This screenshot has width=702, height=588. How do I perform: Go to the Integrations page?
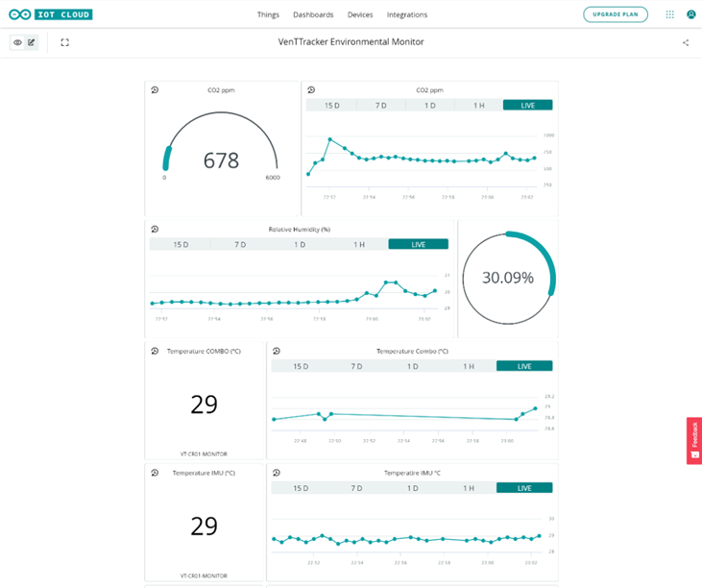pyautogui.click(x=407, y=14)
